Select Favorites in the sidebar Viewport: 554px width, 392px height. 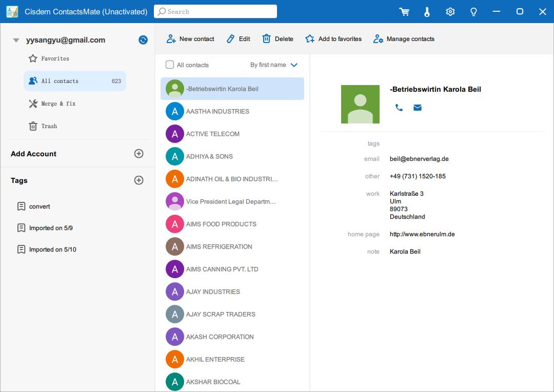pos(55,58)
